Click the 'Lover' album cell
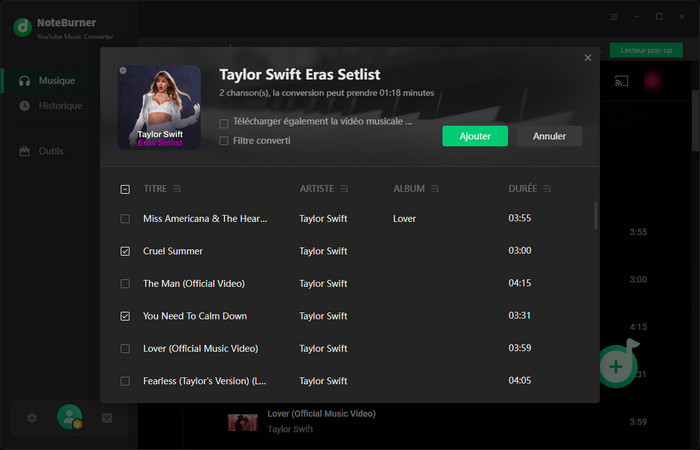 click(x=404, y=219)
